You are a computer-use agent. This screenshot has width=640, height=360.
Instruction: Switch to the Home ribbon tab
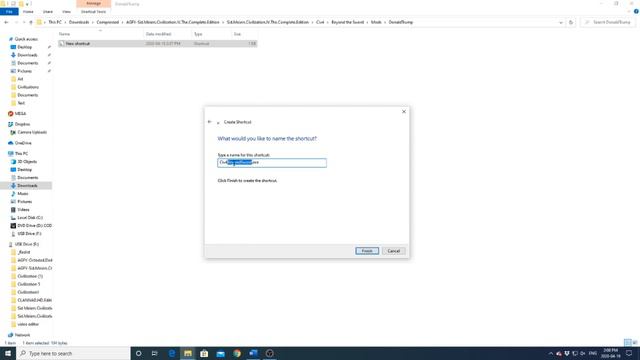point(28,12)
